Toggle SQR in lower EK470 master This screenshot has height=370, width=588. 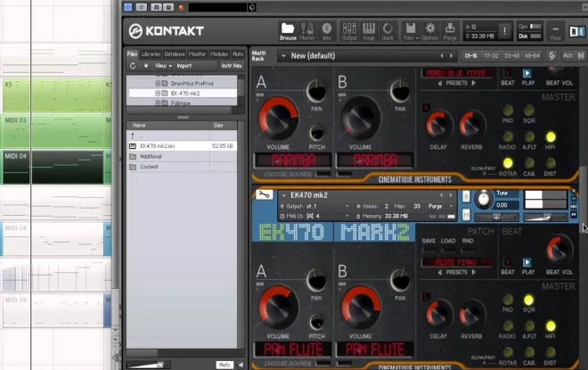coord(528,300)
